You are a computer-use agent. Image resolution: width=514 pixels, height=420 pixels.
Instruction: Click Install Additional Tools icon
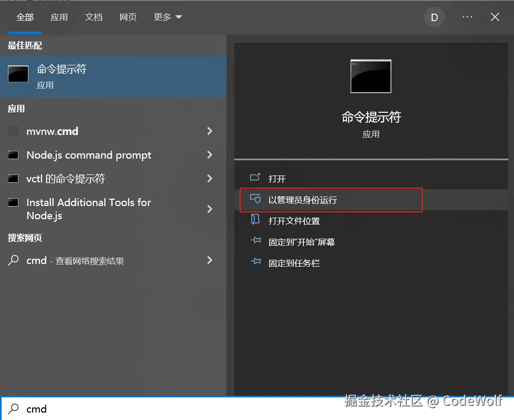(x=13, y=202)
